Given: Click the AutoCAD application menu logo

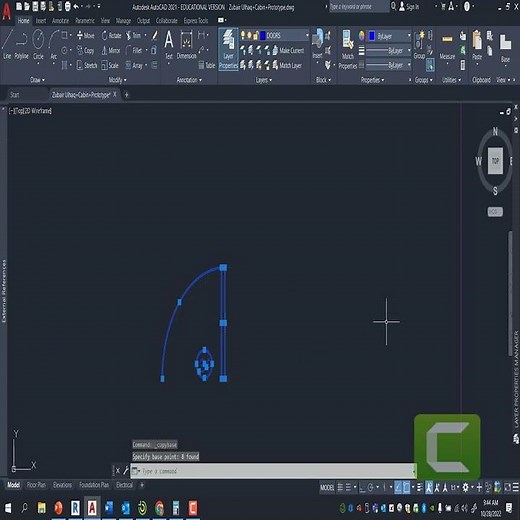Looking at the screenshot, I should click(7, 12).
